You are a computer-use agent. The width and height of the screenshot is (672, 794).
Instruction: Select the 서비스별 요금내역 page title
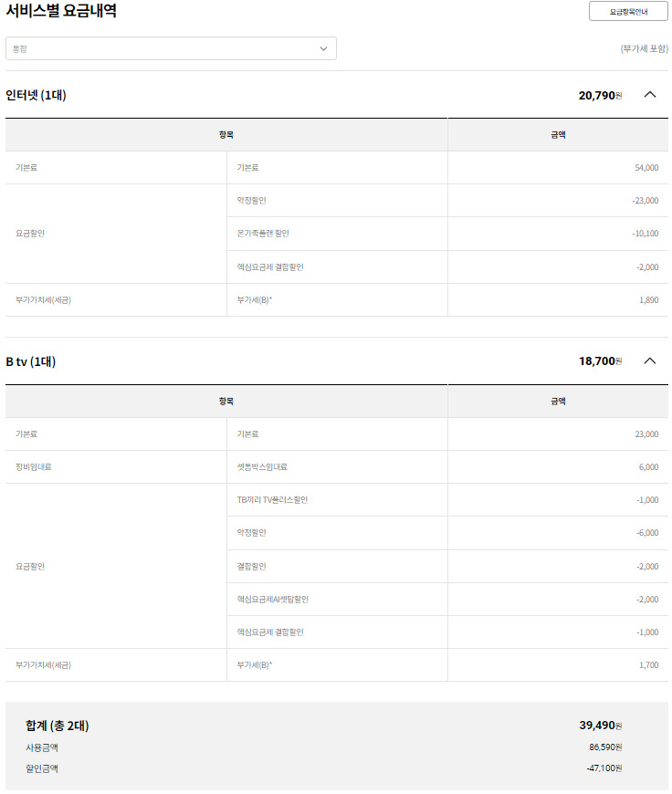[61, 12]
